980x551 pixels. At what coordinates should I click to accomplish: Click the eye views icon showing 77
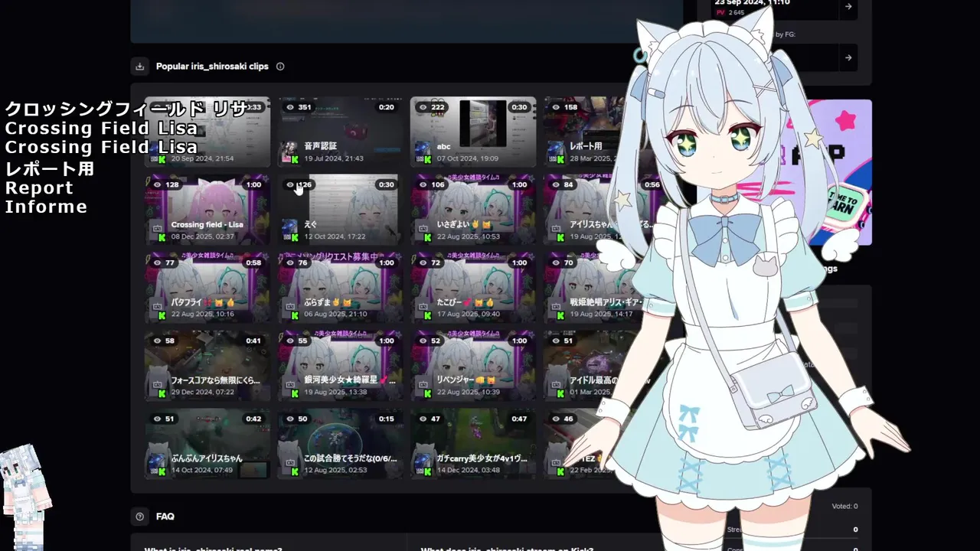point(157,262)
